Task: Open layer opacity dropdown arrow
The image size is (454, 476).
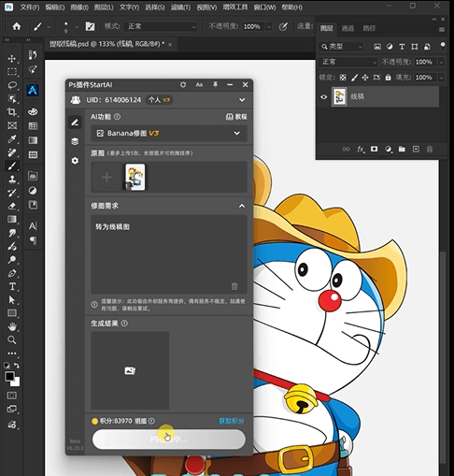Action: 441,62
